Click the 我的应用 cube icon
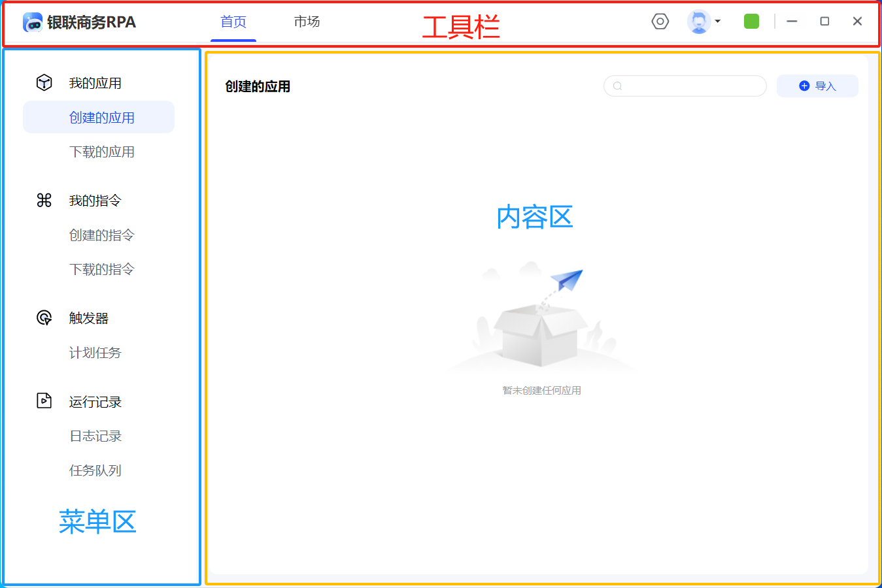The width and height of the screenshot is (882, 588). 44,82
